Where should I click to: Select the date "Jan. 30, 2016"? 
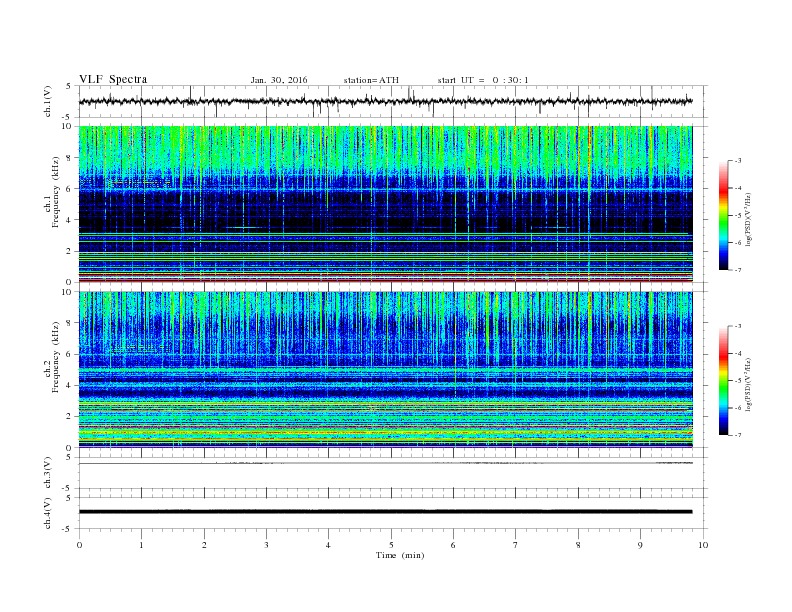pyautogui.click(x=279, y=80)
